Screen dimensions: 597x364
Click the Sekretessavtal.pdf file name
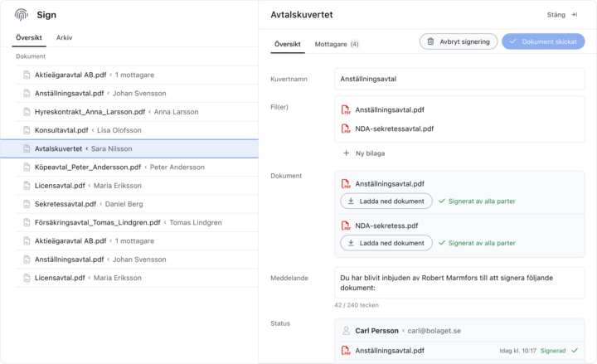[x=66, y=204]
